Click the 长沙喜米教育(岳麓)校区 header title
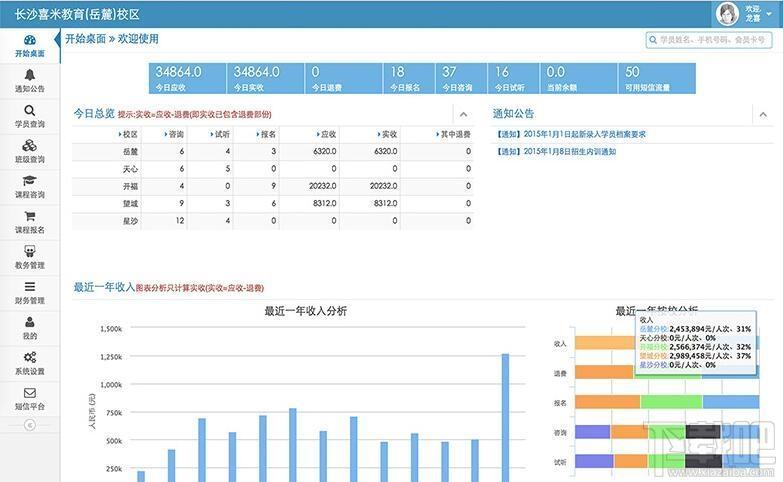Viewport: 783px width, 482px height. coord(77,14)
